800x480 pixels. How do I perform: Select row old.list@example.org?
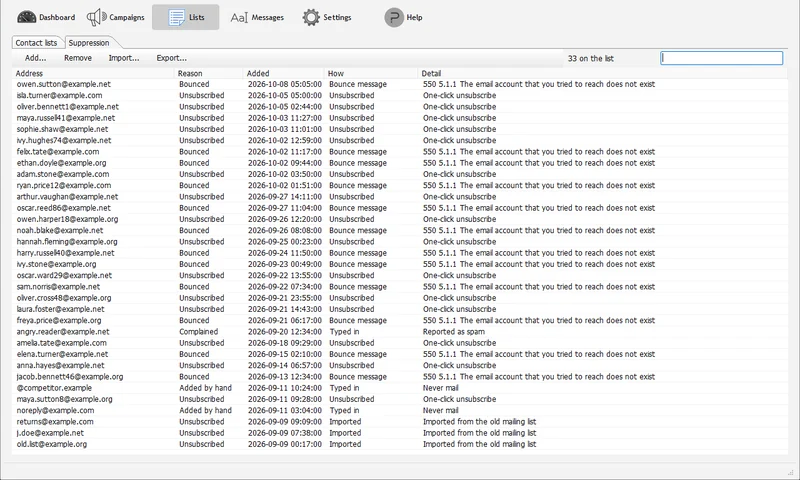[x=400, y=444]
